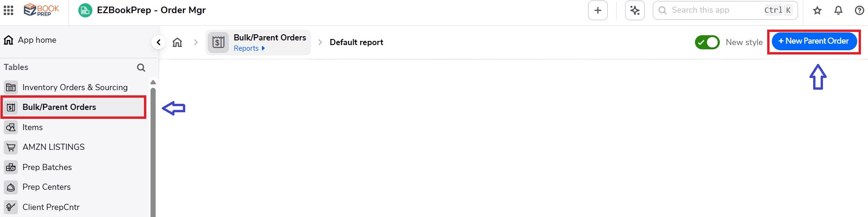Click the Search this app field
The height and width of the screenshot is (217, 868).
725,10
